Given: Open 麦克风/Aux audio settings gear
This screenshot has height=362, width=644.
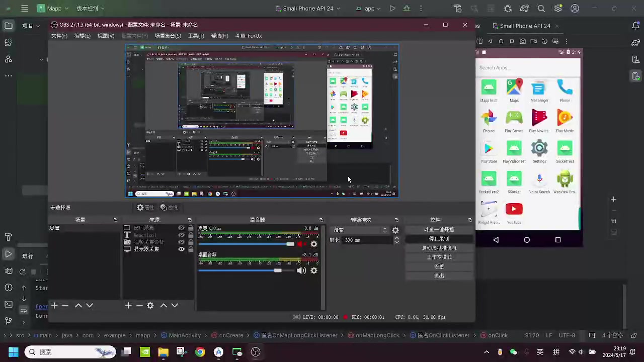Looking at the screenshot, I should (314, 244).
